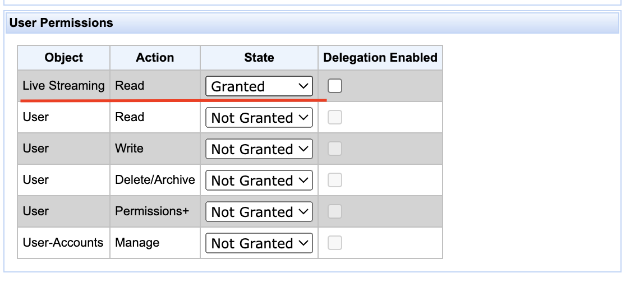Image resolution: width=644 pixels, height=296 pixels.
Task: Open the User Delete/Archive state dropdown
Action: tap(259, 181)
